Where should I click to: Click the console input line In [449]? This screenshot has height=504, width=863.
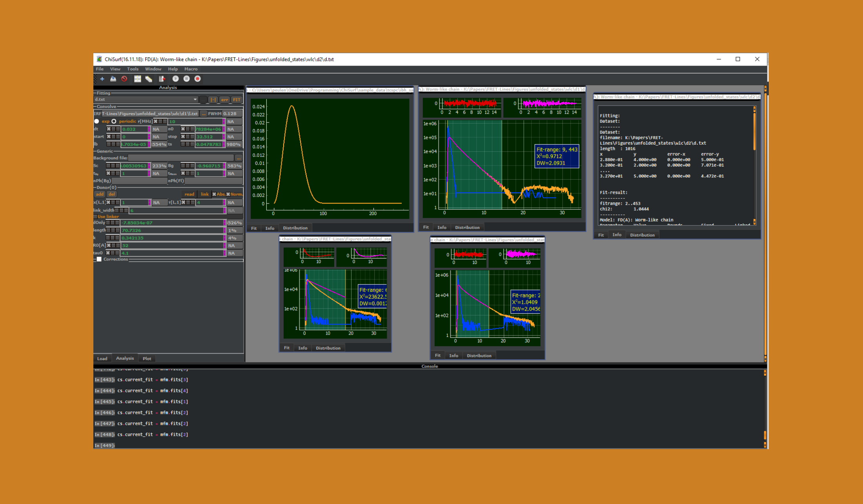pyautogui.click(x=430, y=446)
